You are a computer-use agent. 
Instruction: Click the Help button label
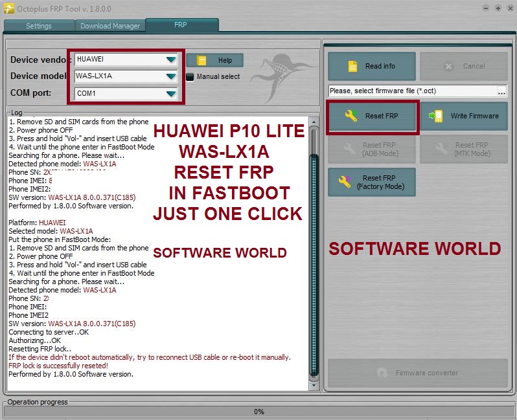[225, 61]
